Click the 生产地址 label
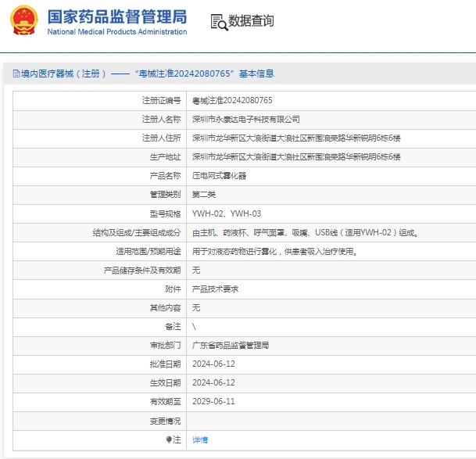This screenshot has height=459, width=476. coord(165,157)
